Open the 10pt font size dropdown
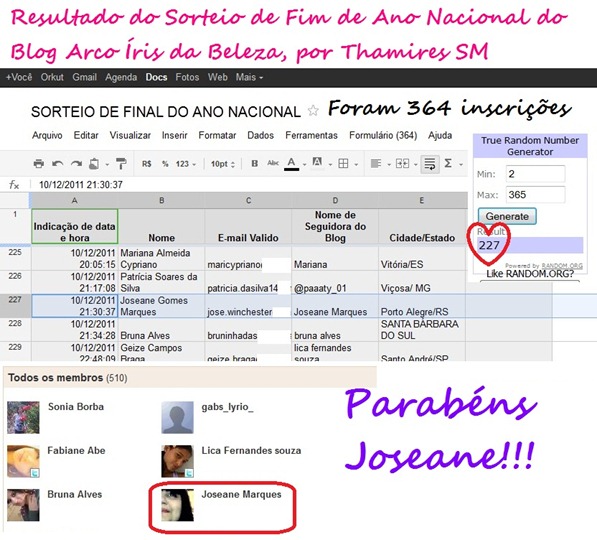The height and width of the screenshot is (540, 597). point(223,164)
